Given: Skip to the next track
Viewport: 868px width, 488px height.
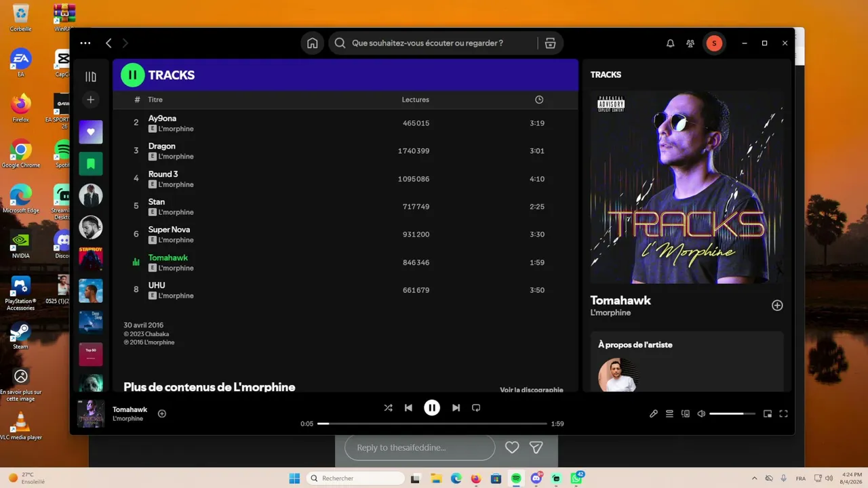Looking at the screenshot, I should (x=456, y=408).
